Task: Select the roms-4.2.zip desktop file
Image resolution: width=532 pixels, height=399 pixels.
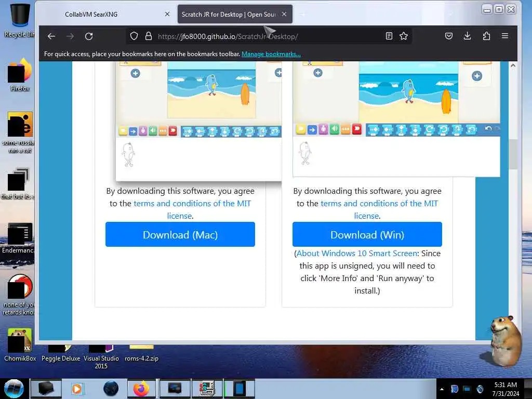Action: click(141, 354)
